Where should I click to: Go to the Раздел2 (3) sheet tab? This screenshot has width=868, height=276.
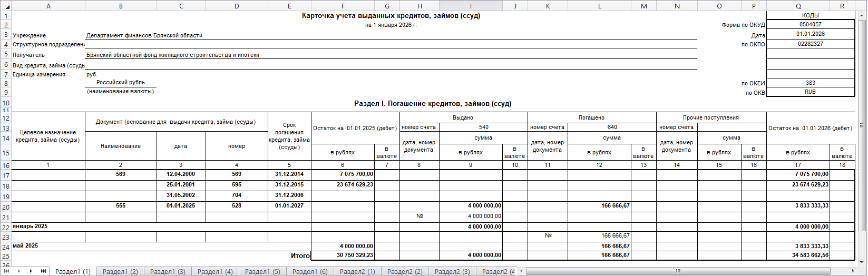tap(452, 272)
